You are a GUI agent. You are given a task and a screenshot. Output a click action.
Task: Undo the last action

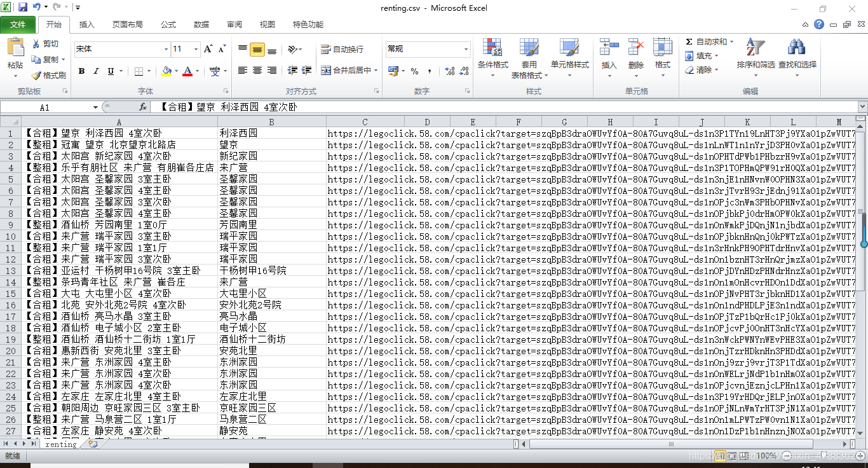[x=37, y=8]
